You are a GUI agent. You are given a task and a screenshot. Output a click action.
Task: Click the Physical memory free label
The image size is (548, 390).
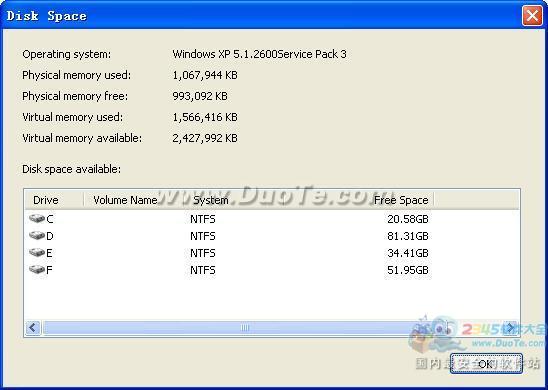[75, 96]
